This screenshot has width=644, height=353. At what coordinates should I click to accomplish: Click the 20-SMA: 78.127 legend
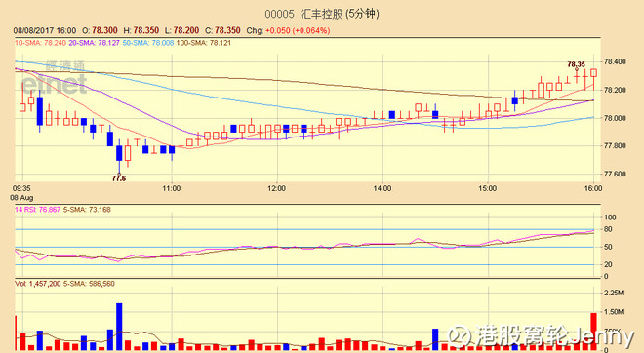pyautogui.click(x=94, y=43)
